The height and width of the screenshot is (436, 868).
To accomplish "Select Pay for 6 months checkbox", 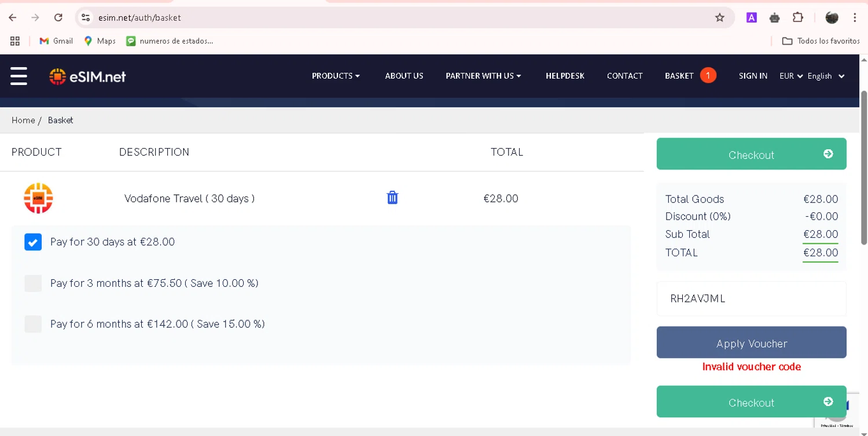I will (x=33, y=324).
